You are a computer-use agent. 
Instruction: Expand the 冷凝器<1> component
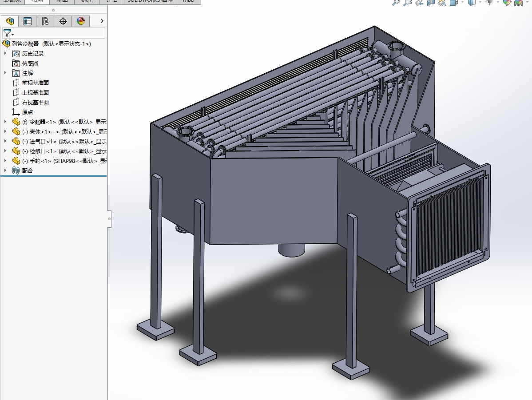(5, 122)
